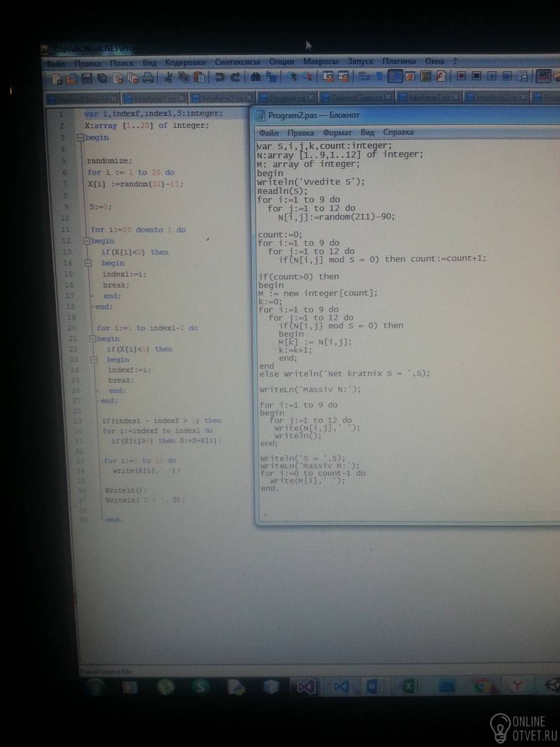This screenshot has width=560, height=747.
Task: Click the Copy toolbar icon
Action: 184,78
